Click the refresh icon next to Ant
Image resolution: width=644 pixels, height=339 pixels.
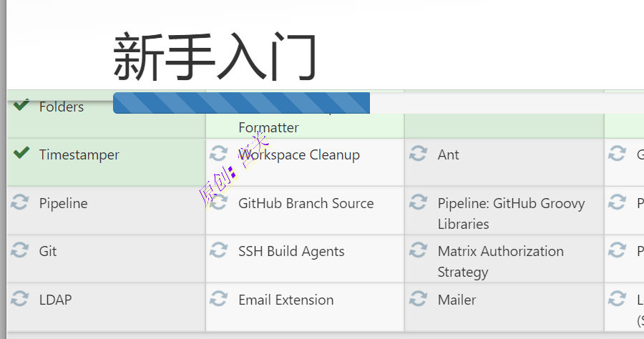pos(418,154)
